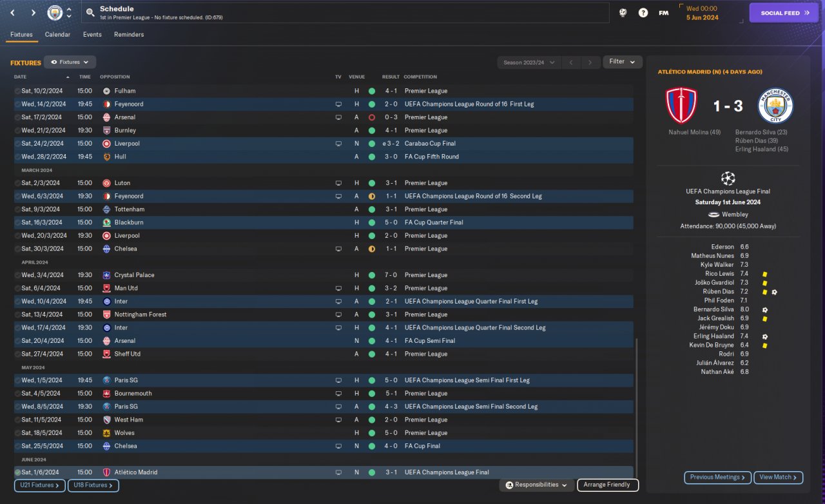Click Erling Haaland in the player ratings list
This screenshot has height=504, width=825.
713,336
